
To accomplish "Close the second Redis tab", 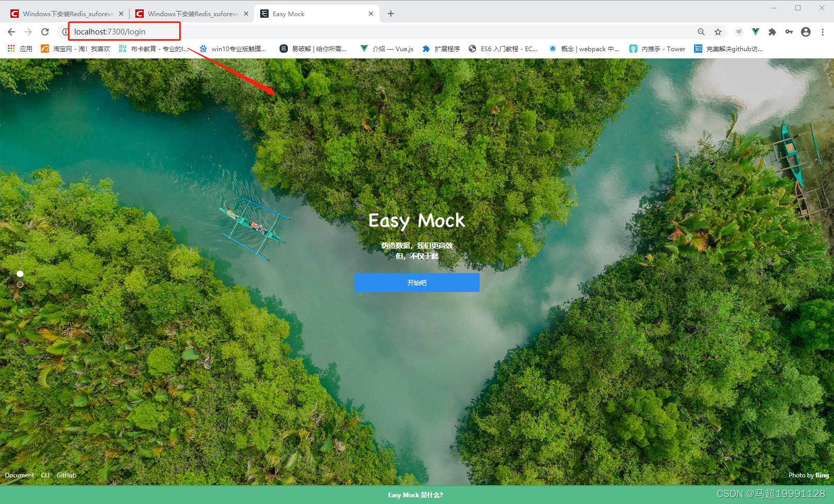I will (246, 14).
